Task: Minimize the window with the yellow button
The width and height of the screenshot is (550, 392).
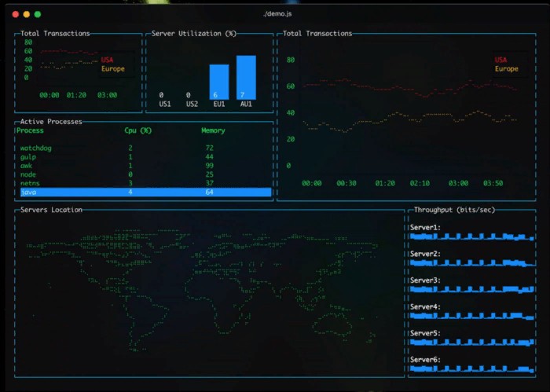Action: click(x=26, y=14)
